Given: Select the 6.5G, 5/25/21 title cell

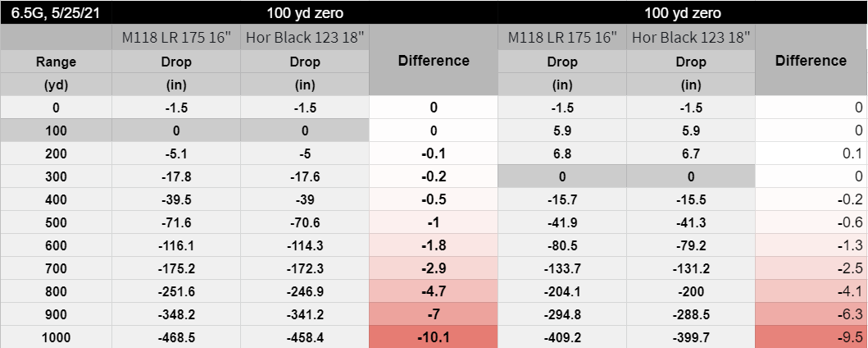Looking at the screenshot, I should point(56,12).
